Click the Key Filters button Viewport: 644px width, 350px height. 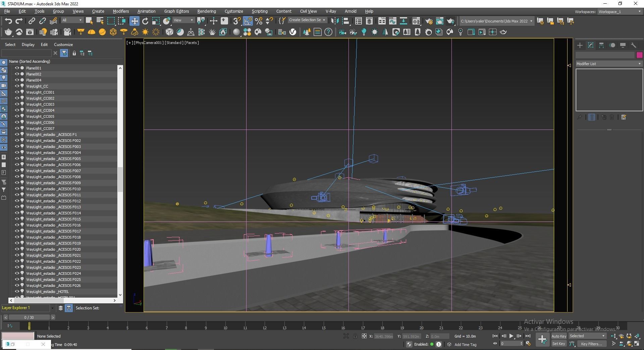click(591, 344)
